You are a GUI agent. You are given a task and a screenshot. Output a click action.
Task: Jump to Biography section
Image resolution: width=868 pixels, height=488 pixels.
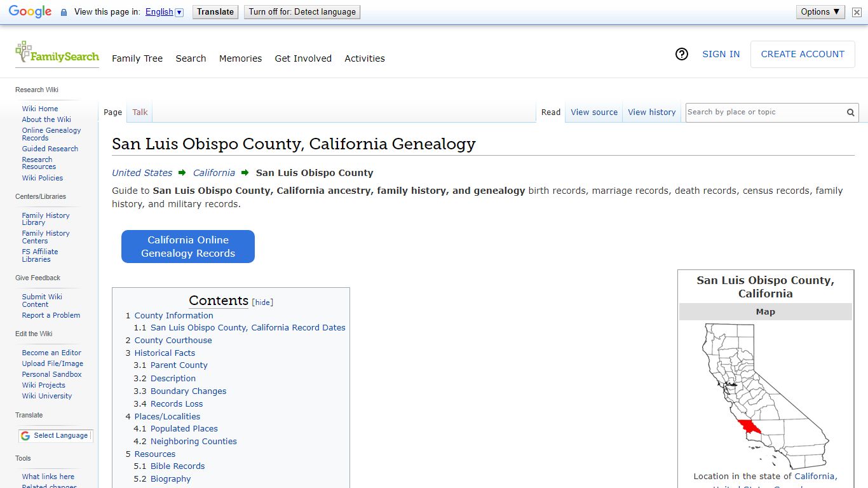tap(171, 479)
